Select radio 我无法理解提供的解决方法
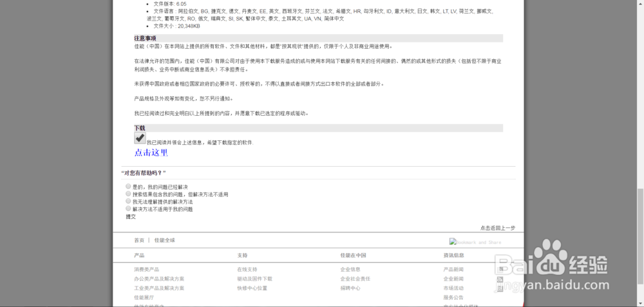The image size is (644, 307). (128, 201)
